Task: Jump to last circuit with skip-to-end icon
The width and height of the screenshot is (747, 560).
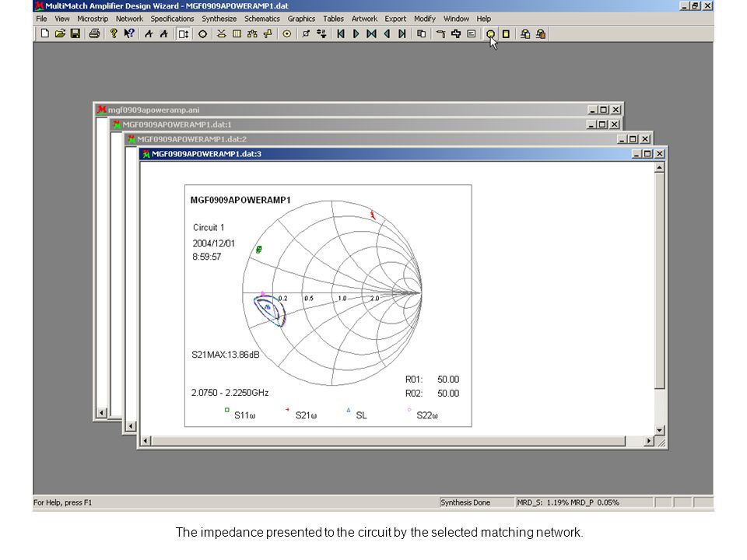Action: (402, 33)
